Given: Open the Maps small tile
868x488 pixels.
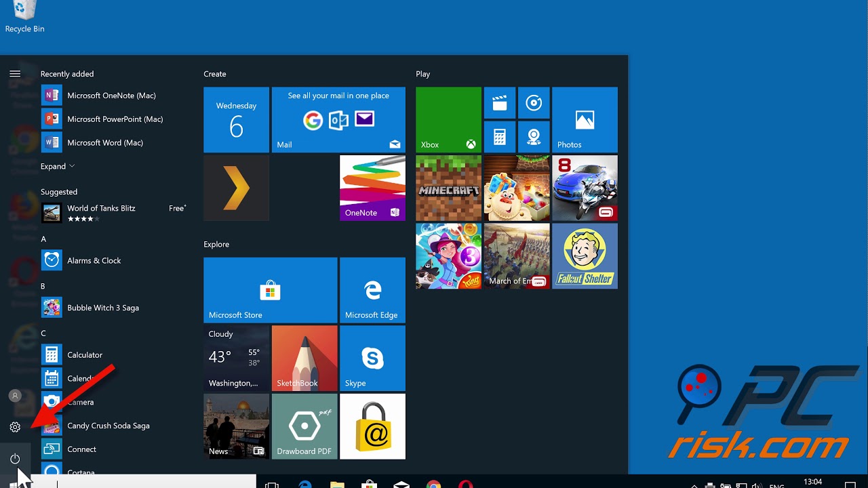Looking at the screenshot, I should click(534, 137).
